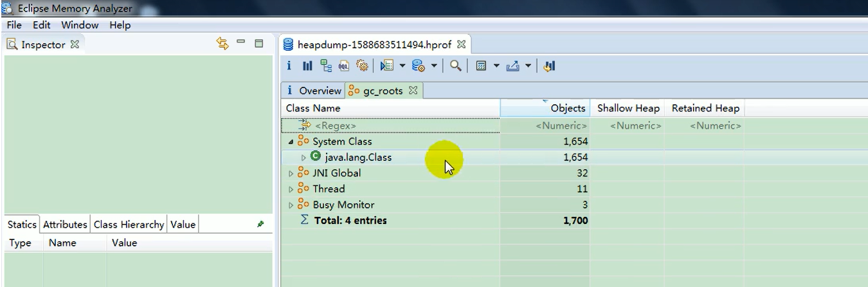Open the Query Browser dropdown arrow
This screenshot has height=287, width=868.
pyautogui.click(x=434, y=66)
